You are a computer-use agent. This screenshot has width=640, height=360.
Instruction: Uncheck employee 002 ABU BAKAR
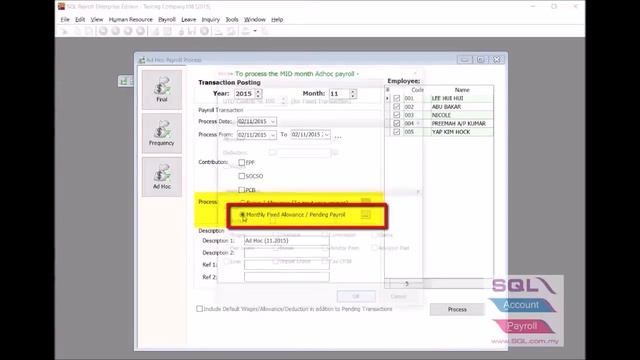pyautogui.click(x=396, y=107)
